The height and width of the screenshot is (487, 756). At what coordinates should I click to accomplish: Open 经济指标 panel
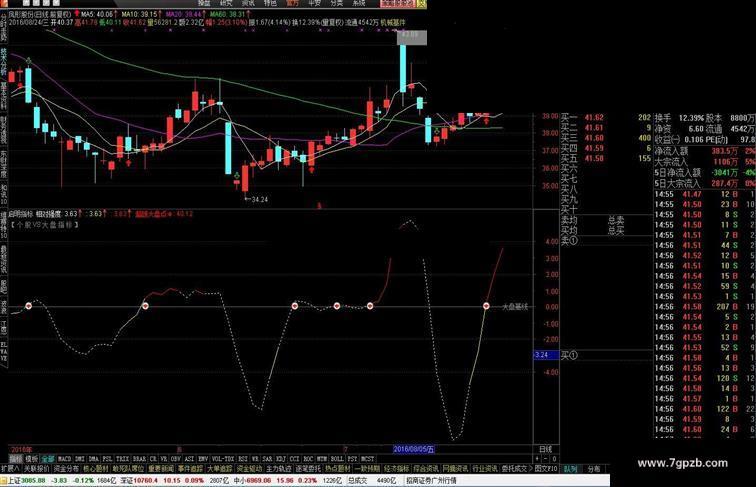(x=397, y=468)
